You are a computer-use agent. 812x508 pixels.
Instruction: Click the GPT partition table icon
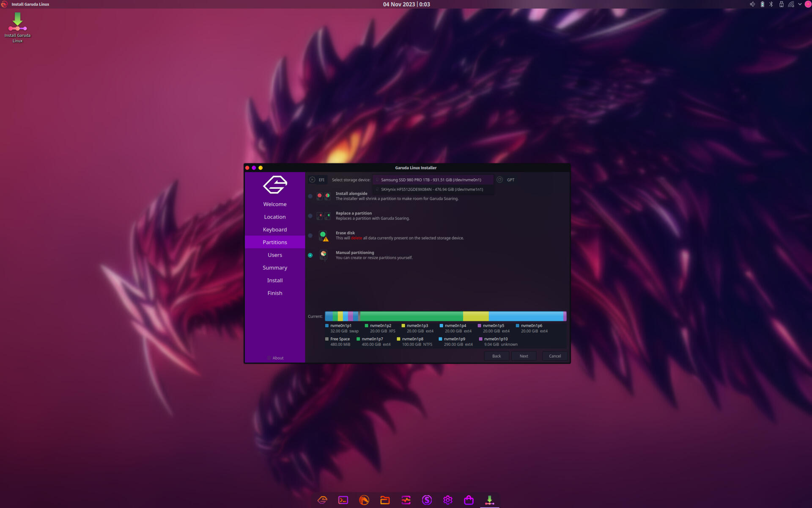499,179
